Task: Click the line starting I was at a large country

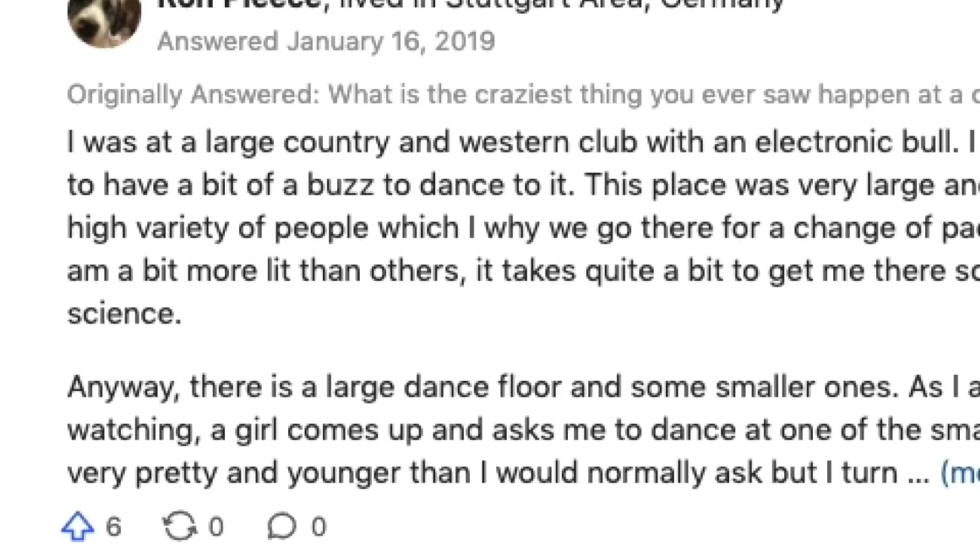Action: click(x=523, y=142)
